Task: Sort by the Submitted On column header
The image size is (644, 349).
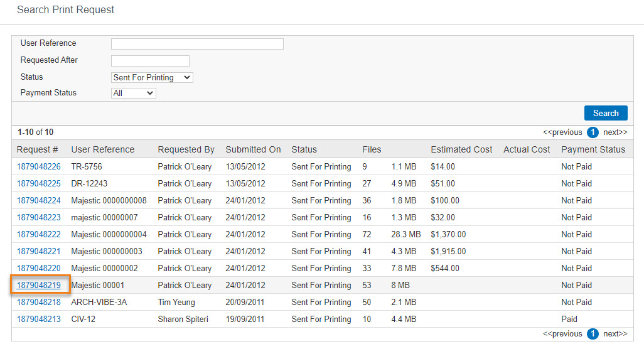Action: tap(253, 149)
